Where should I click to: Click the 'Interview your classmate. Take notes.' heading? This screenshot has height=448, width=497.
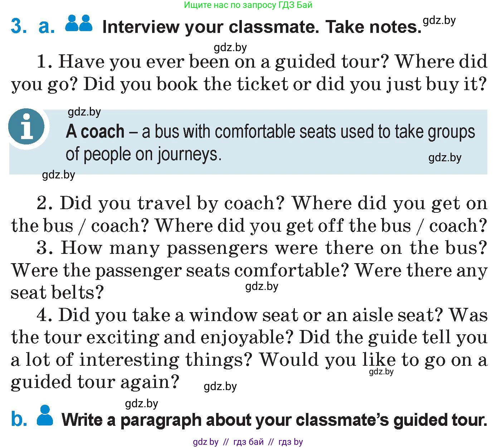click(x=262, y=27)
